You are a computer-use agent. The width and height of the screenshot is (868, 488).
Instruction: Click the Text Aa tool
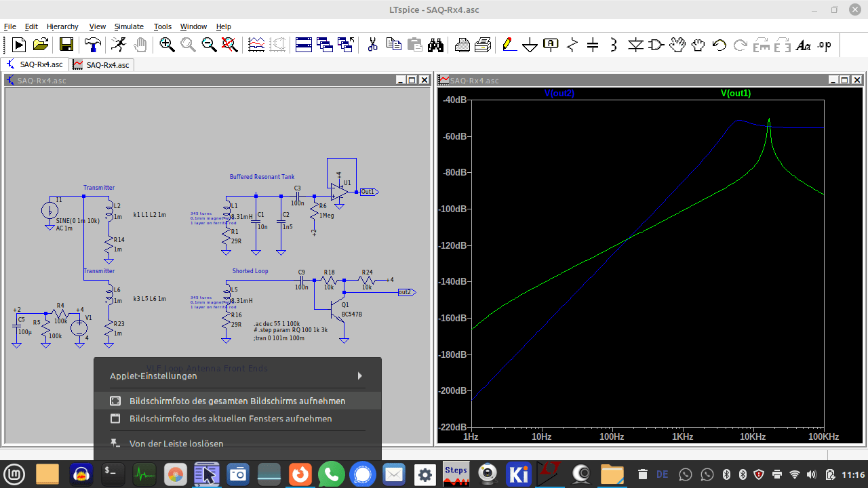[x=804, y=45]
